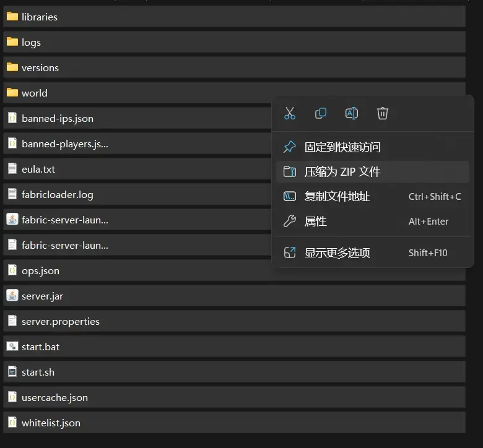Image resolution: width=483 pixels, height=448 pixels.
Task: Choose 复制文件地址 menu entry
Action: [x=337, y=197]
